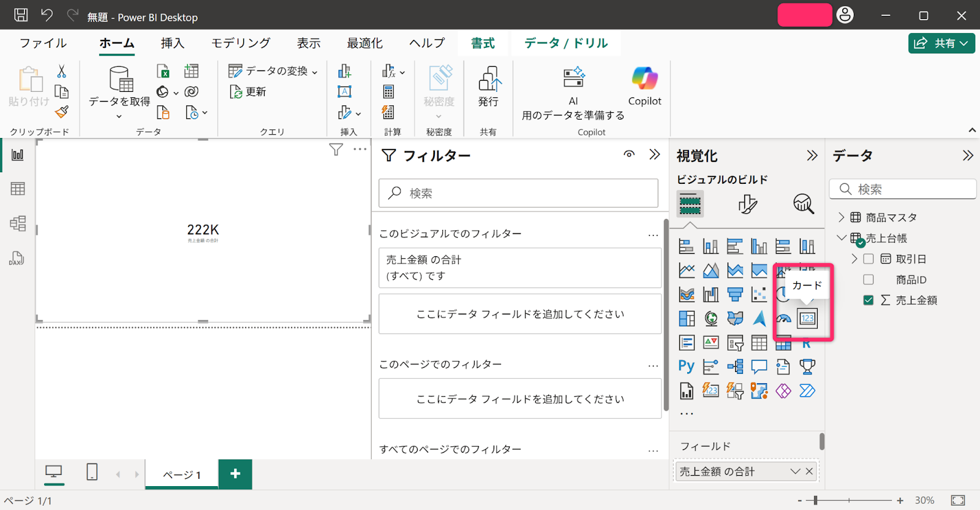Screen dimensions: 980x510
Task: Pick the ribbon chart visual
Action: (687, 294)
